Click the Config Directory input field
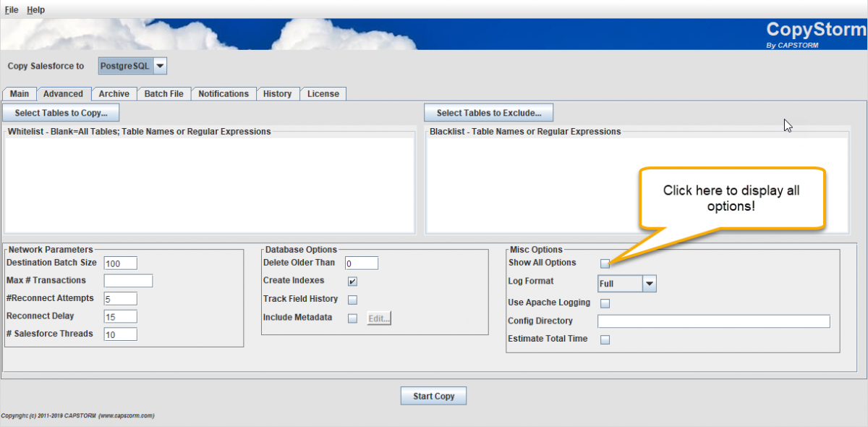 (713, 321)
